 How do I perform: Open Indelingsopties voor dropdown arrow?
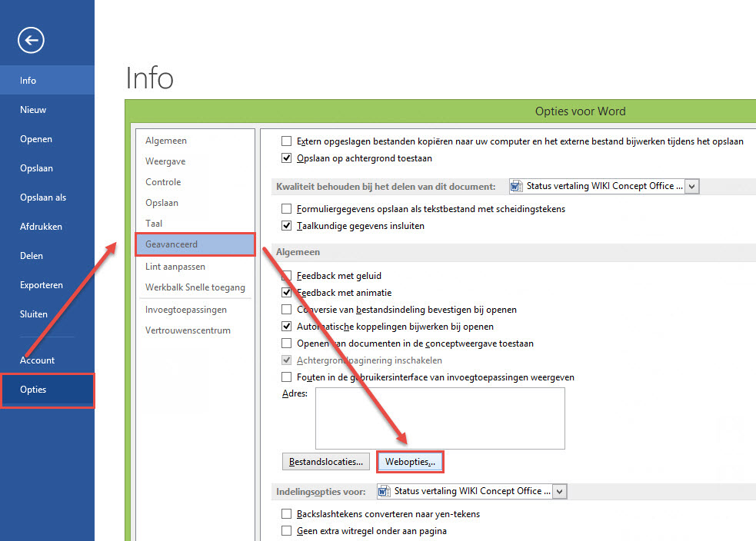tap(559, 491)
